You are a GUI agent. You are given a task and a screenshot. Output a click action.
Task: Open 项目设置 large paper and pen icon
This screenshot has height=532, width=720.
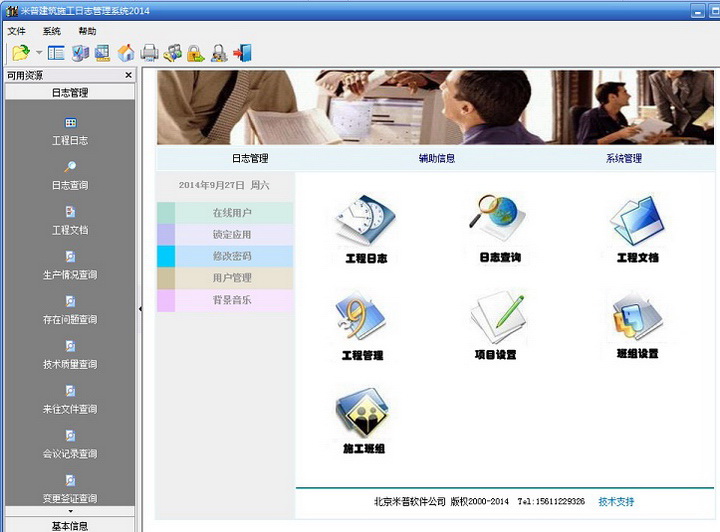pos(498,318)
